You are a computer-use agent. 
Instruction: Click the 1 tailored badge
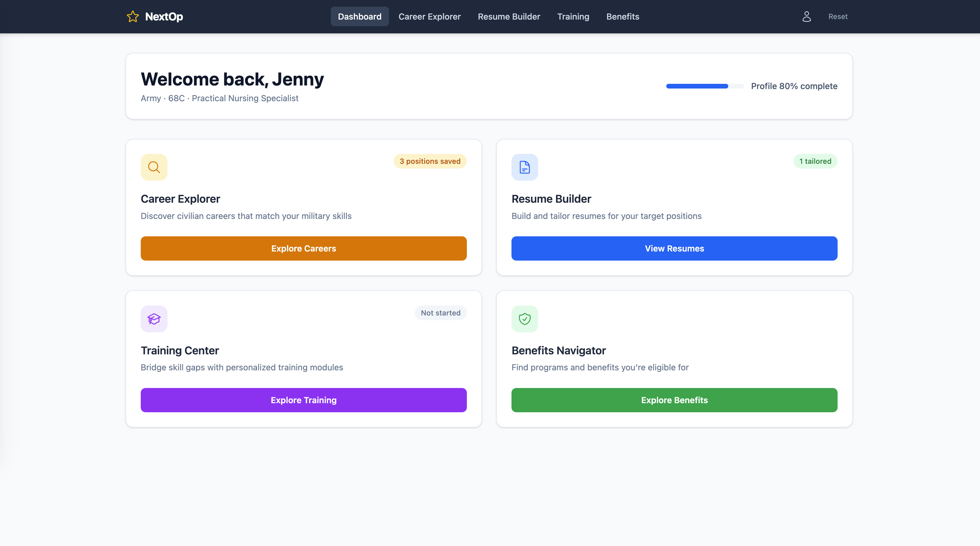pos(815,161)
